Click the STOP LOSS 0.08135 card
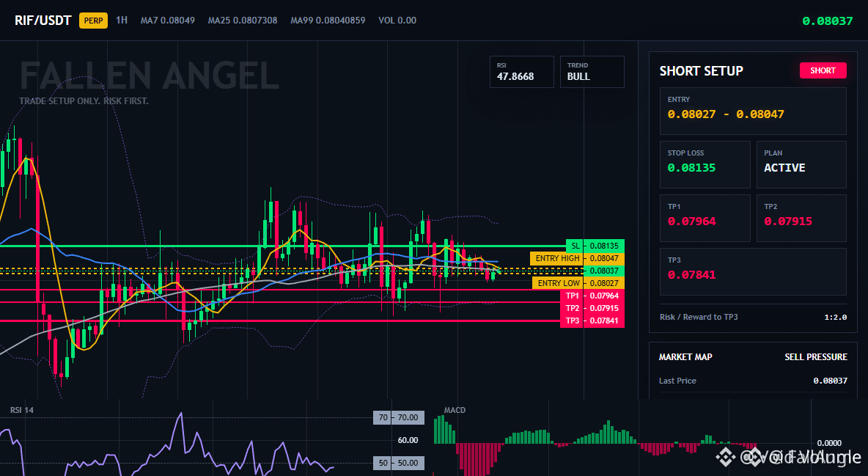 tap(705, 164)
